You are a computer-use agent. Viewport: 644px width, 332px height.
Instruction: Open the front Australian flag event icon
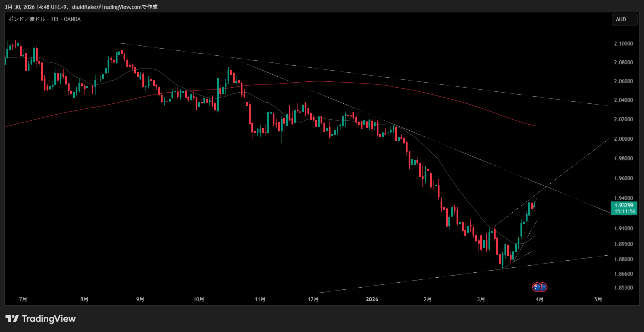(x=537, y=287)
